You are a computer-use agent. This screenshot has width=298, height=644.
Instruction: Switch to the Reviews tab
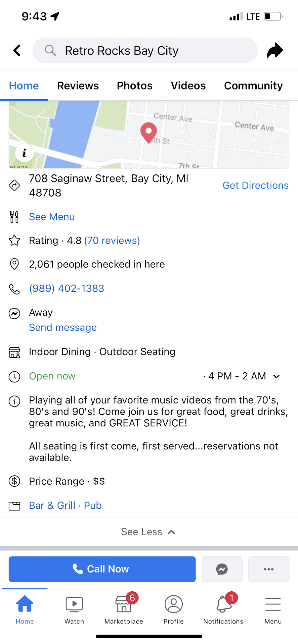pyautogui.click(x=78, y=86)
